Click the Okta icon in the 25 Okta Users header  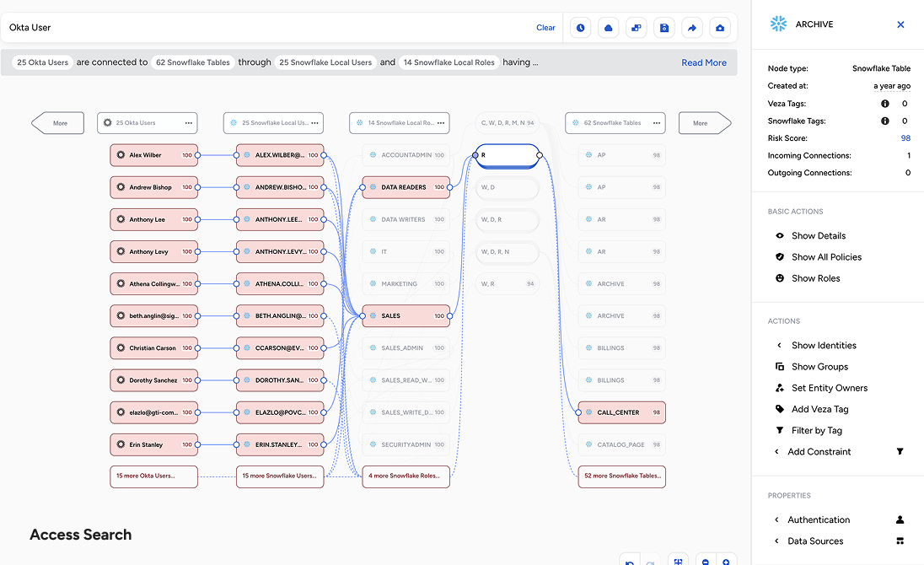coord(107,123)
